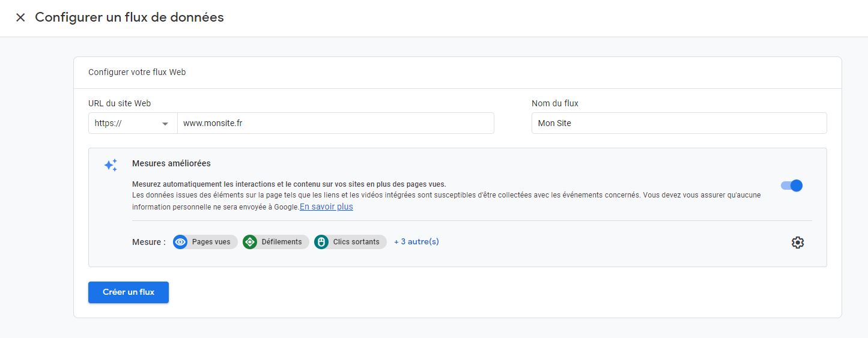Close the data stream configuration panel
868x338 pixels.
click(x=20, y=17)
